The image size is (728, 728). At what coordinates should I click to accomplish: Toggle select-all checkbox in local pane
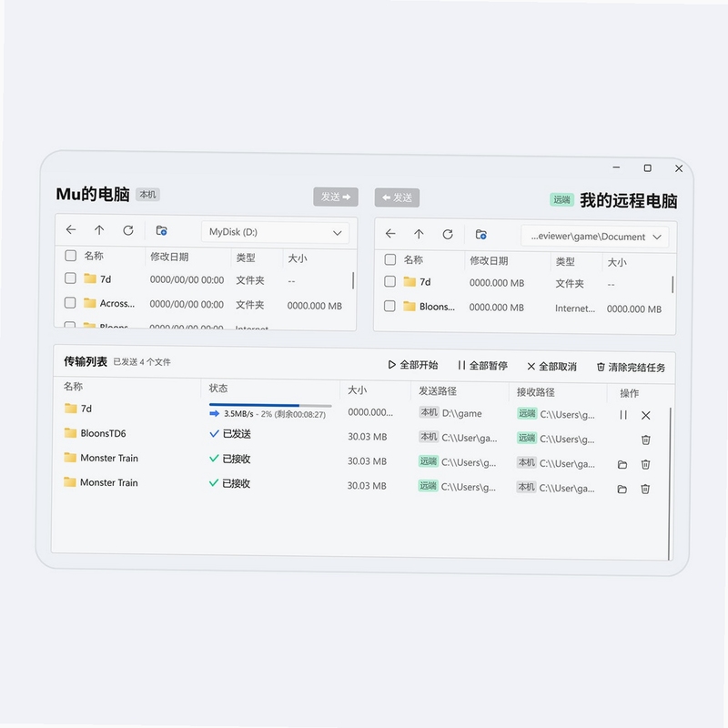coord(71,256)
